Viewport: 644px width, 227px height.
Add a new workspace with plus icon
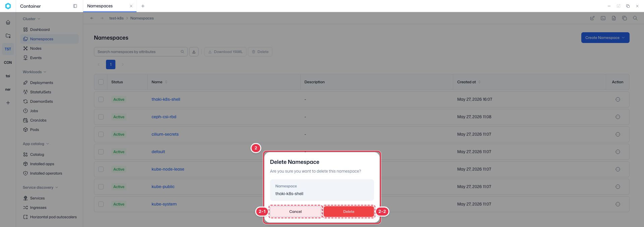tap(8, 103)
